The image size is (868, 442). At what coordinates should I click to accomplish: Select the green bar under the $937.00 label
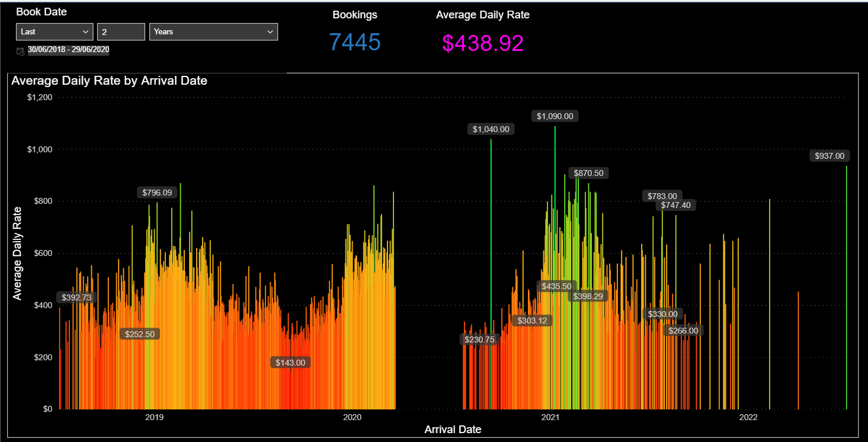pyautogui.click(x=847, y=287)
